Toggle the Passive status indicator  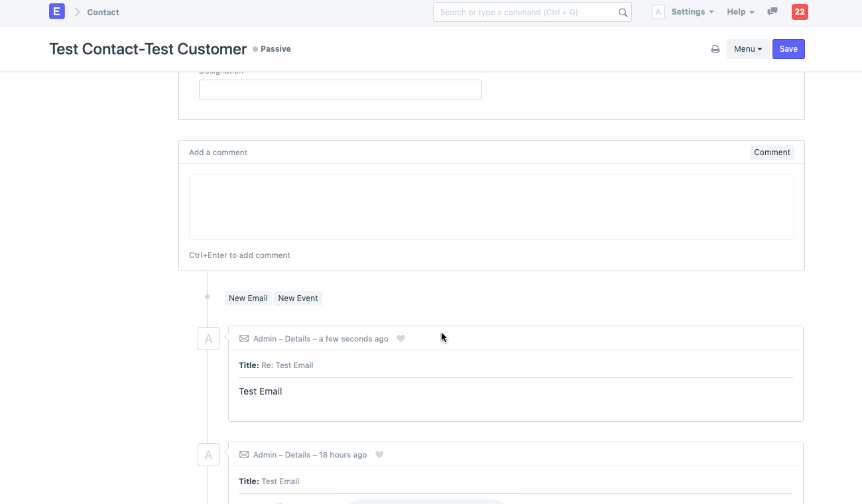pos(272,48)
